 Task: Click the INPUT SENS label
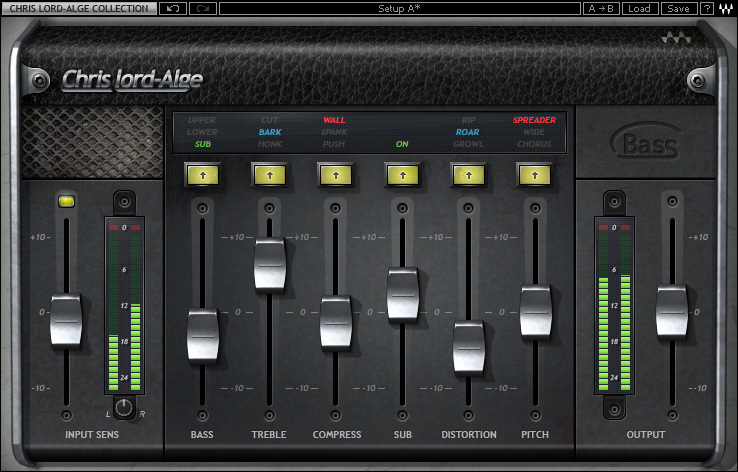point(92,434)
